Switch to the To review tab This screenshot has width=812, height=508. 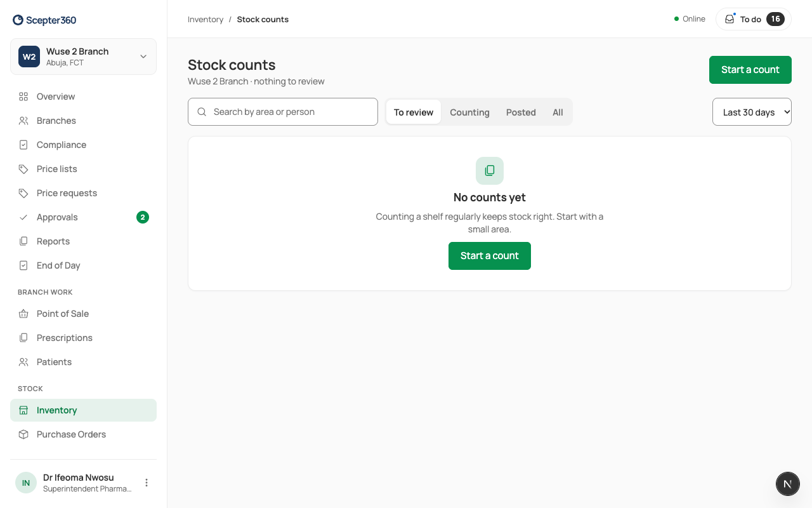pyautogui.click(x=414, y=112)
